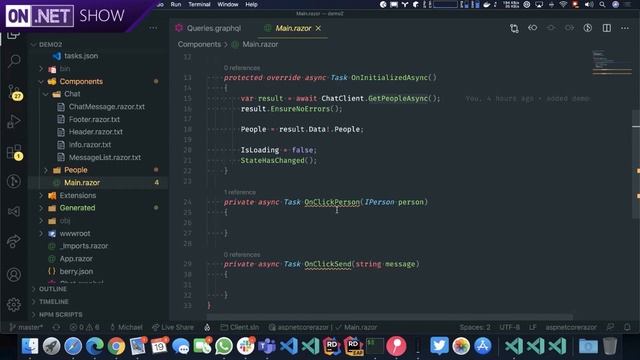Click the '1 reference' code lens

pyautogui.click(x=240, y=192)
